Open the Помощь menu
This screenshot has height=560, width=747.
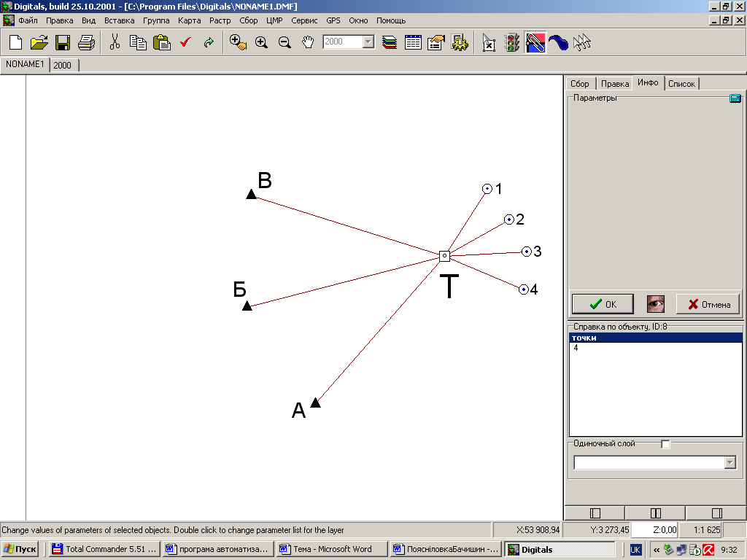click(391, 20)
